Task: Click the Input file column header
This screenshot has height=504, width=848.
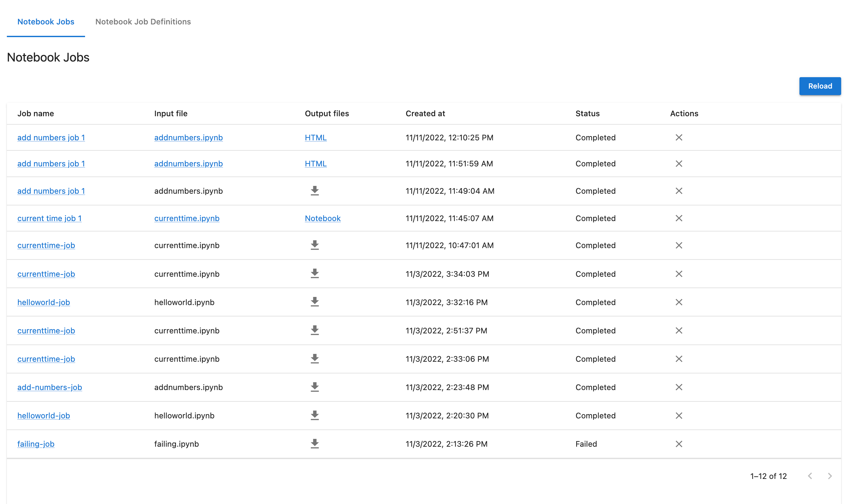Action: click(x=171, y=113)
